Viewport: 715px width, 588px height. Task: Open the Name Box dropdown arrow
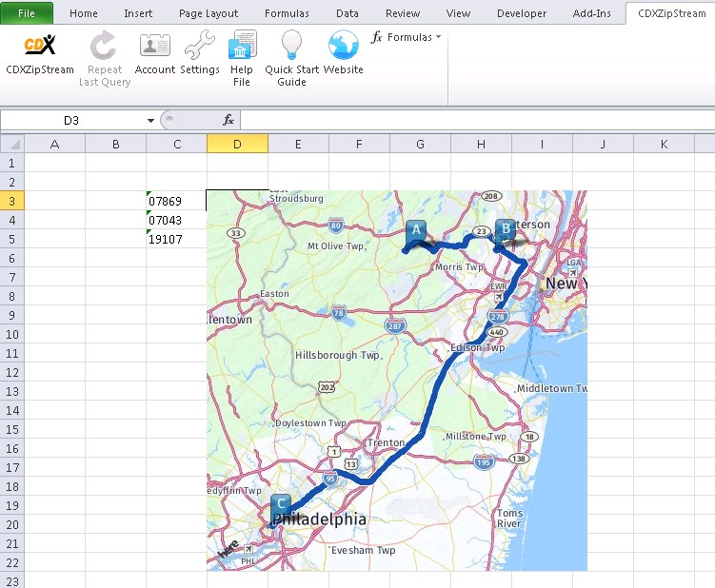point(150,121)
